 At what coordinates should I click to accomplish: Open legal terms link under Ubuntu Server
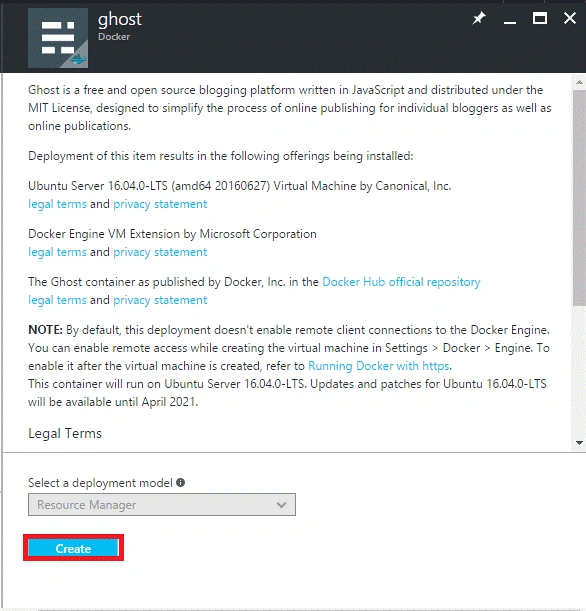pyautogui.click(x=57, y=204)
